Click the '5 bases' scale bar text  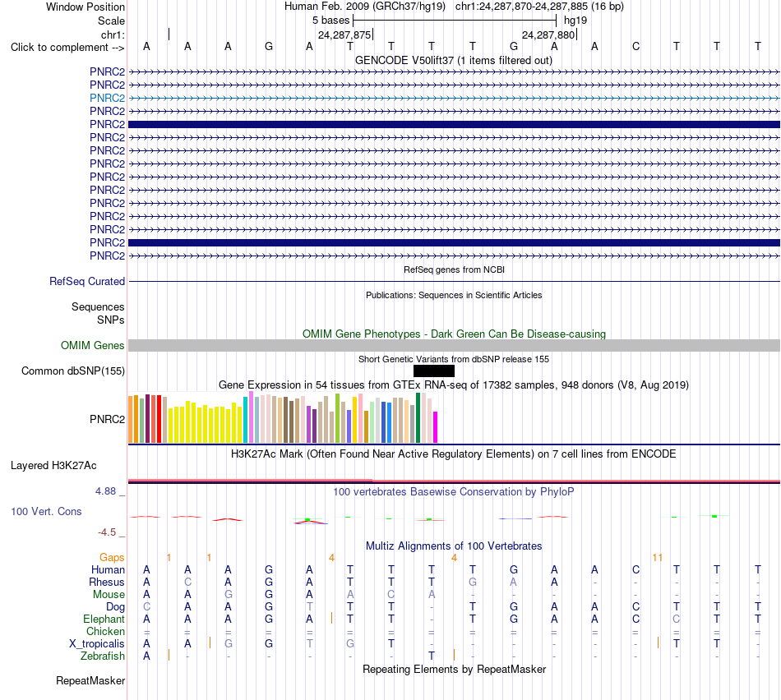[331, 21]
